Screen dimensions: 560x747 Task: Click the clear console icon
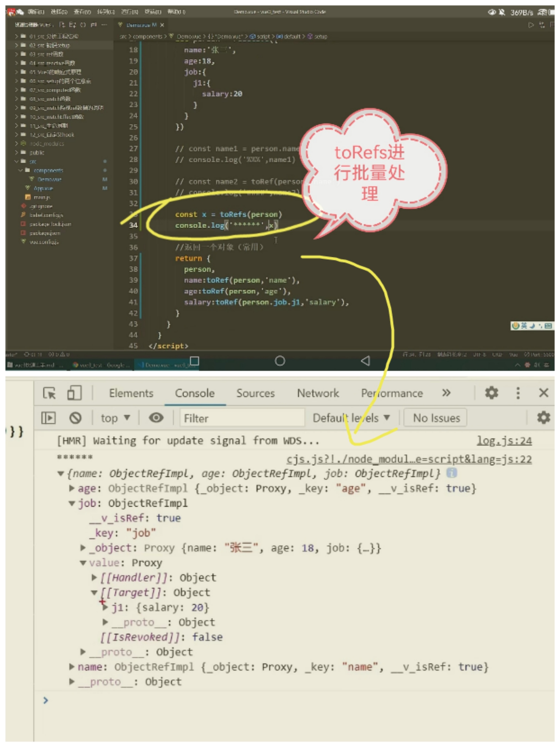click(75, 418)
